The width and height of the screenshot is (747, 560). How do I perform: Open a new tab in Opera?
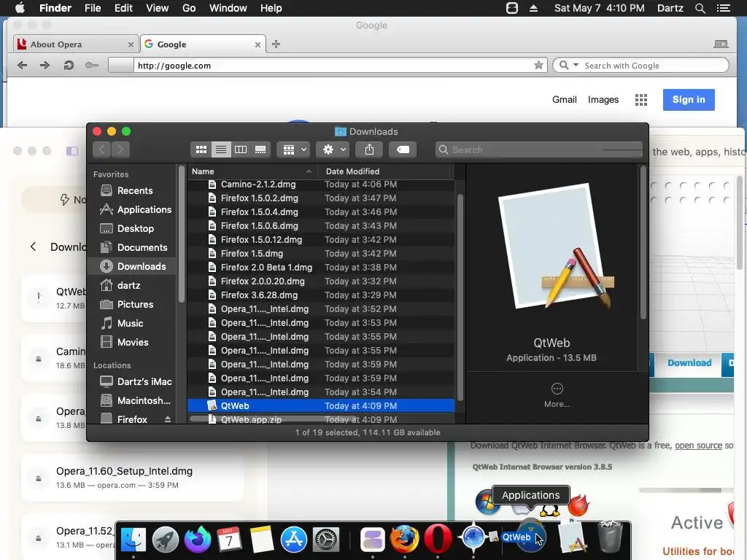pyautogui.click(x=276, y=44)
